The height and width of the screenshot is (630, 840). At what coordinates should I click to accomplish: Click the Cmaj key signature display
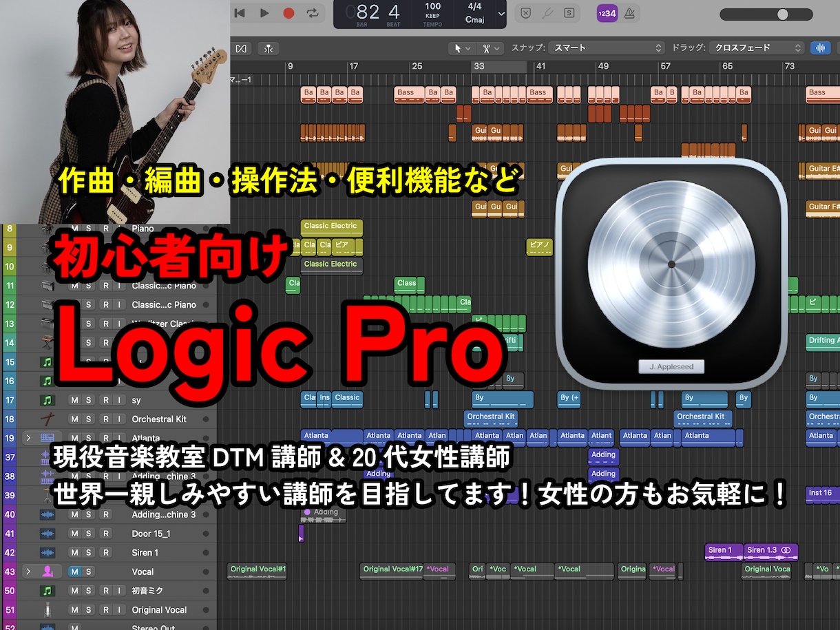coord(474,19)
